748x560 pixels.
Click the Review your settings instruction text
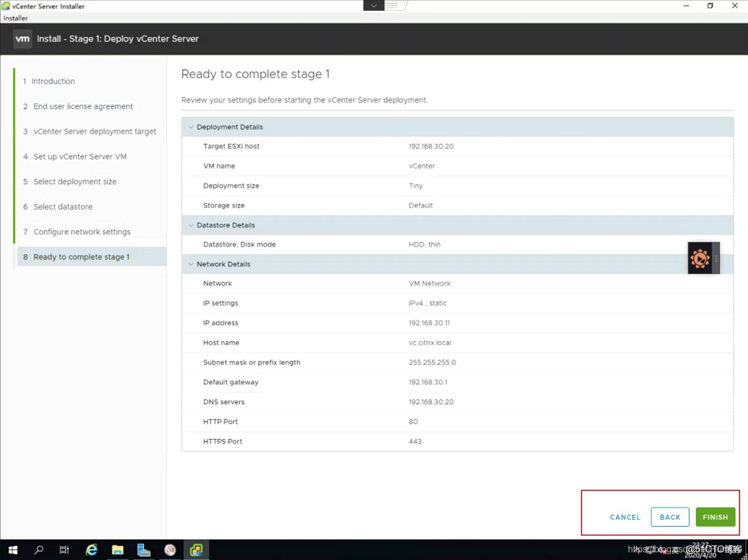pyautogui.click(x=305, y=100)
